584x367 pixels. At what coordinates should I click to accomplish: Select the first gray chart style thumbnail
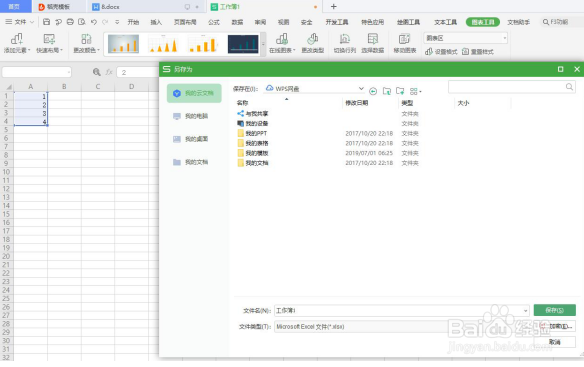123,44
